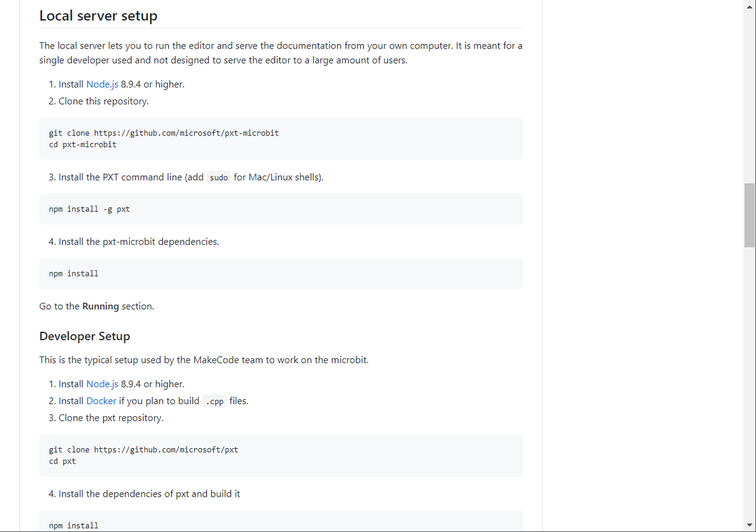This screenshot has width=756, height=532.
Task: Click the scrollbar down arrow
Action: pos(750,526)
